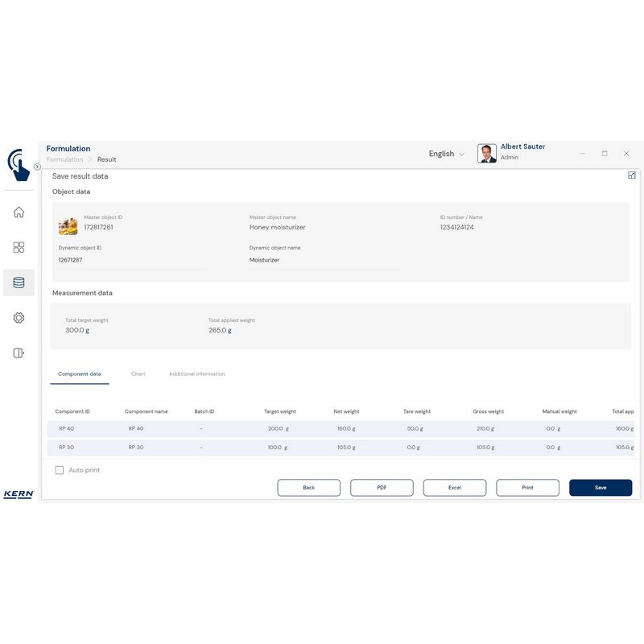644x644 pixels.
Task: Click the Net weight column header
Action: (346, 411)
